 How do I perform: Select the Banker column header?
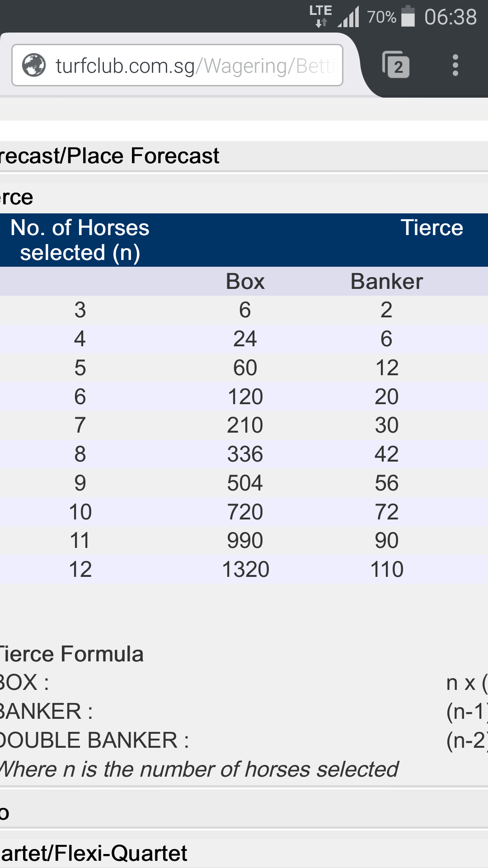point(387,281)
